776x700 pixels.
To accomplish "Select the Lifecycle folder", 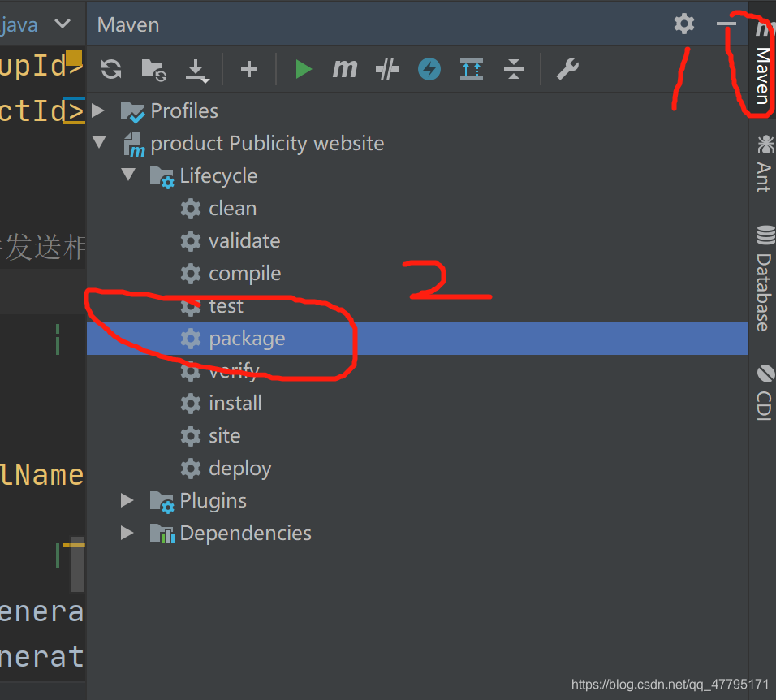I will 218,176.
